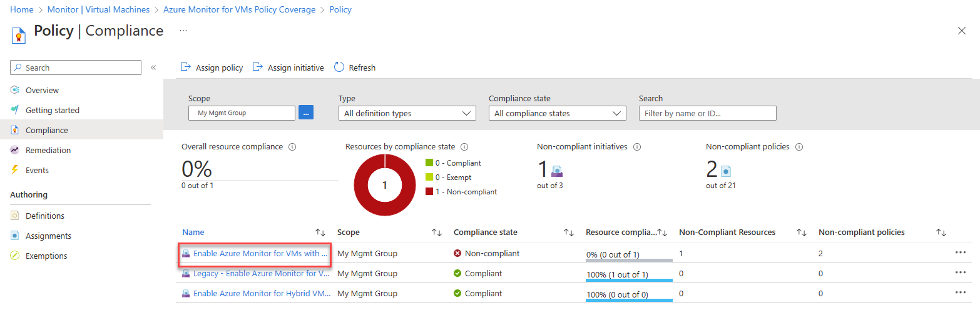Sort by the Compliance state column arrows
Image resolution: width=980 pixels, height=320 pixels.
(x=568, y=232)
